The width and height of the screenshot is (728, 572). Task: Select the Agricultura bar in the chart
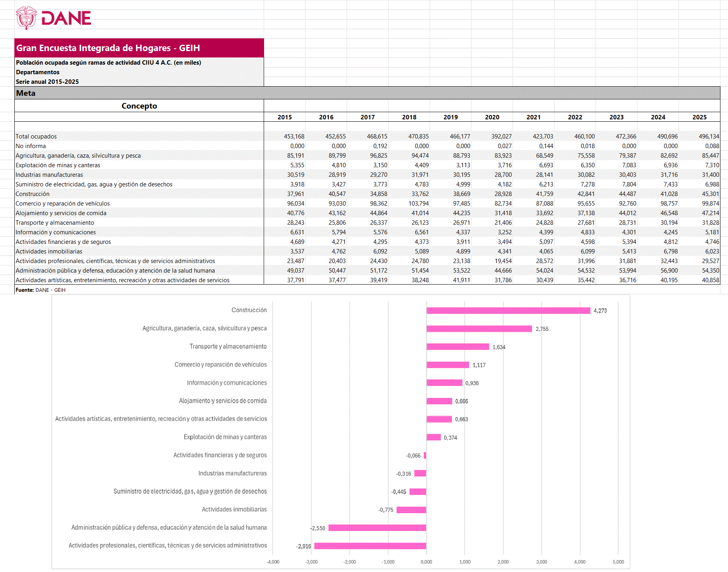pos(479,329)
